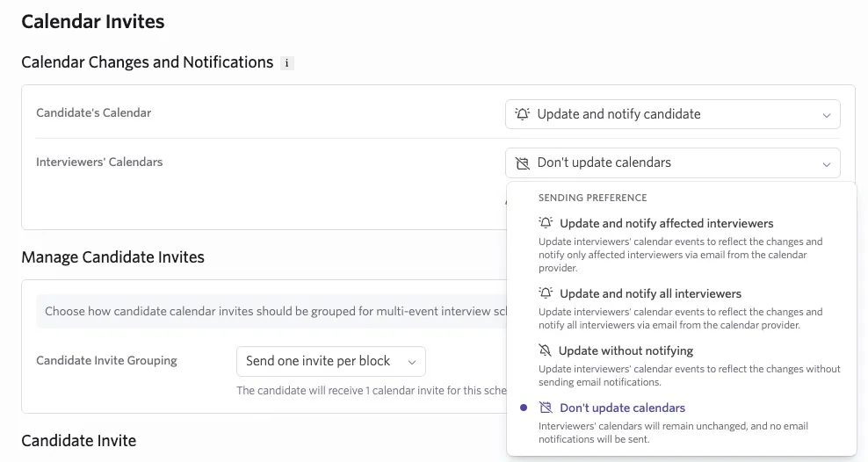Click the 'Choose how candidate calendar invites' description

click(x=276, y=312)
